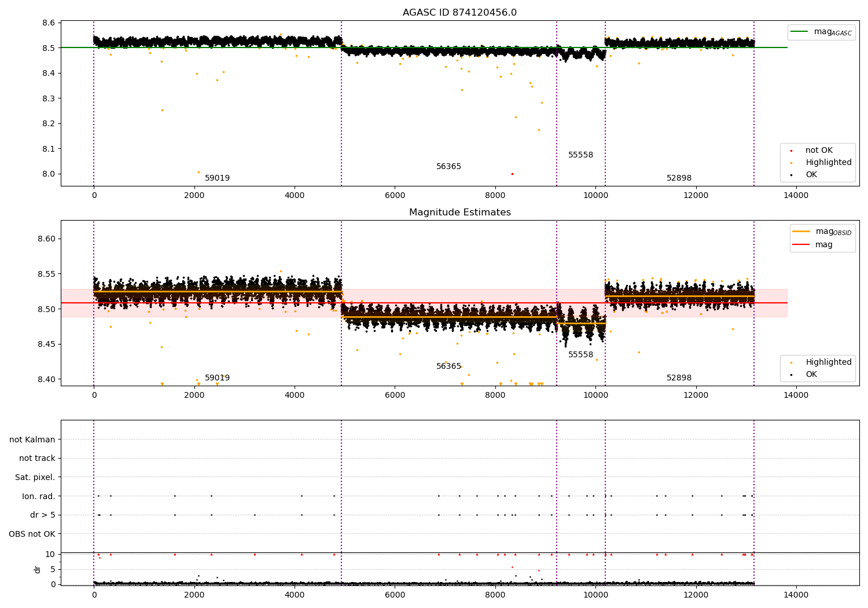
Task: Select the orange mag OBSID legend entry
Action: (822, 232)
